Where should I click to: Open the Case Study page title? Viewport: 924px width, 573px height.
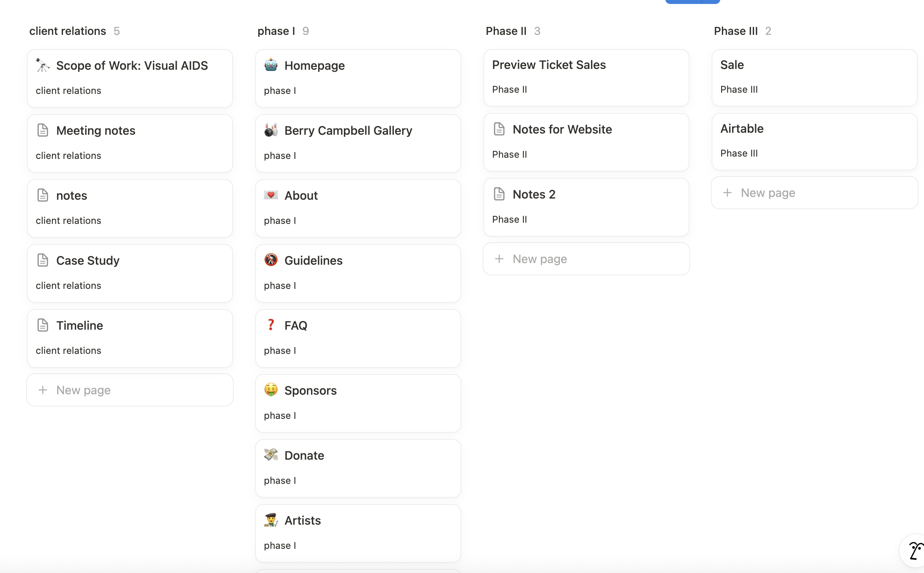88,260
